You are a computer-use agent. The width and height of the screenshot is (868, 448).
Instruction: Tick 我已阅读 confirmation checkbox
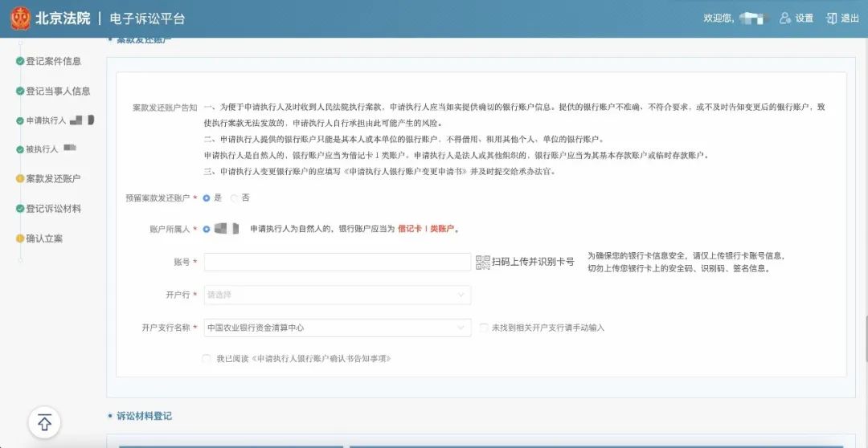tap(207, 359)
